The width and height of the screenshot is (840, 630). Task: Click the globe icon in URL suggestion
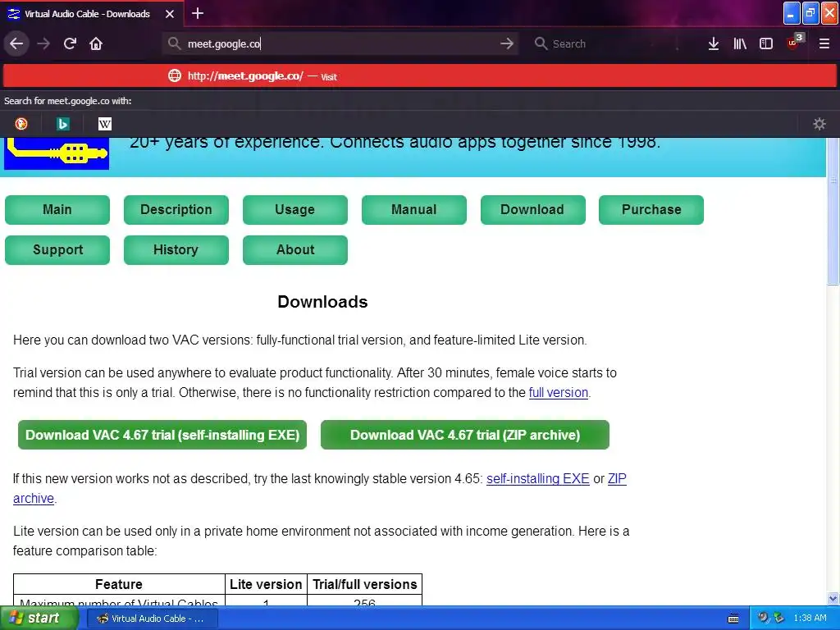pos(175,76)
